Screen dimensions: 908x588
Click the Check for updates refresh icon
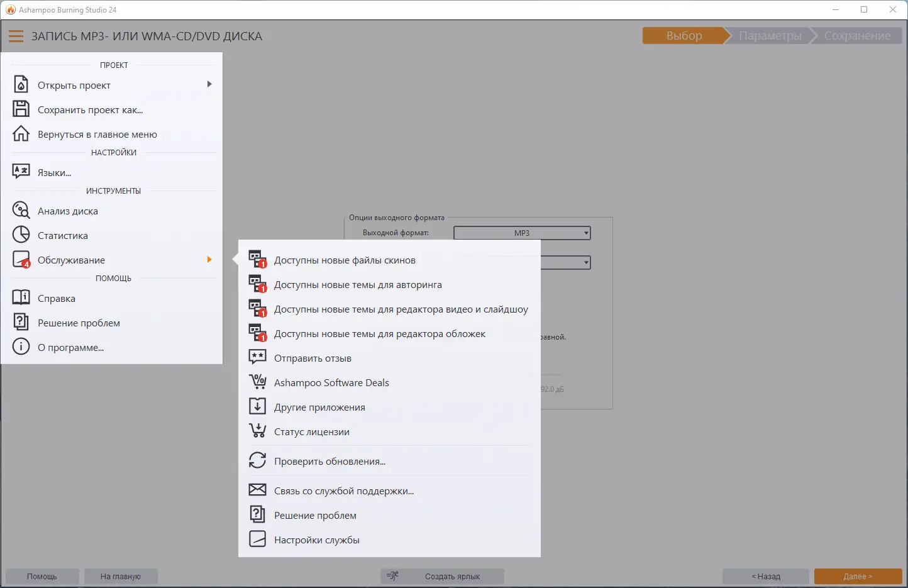257,461
